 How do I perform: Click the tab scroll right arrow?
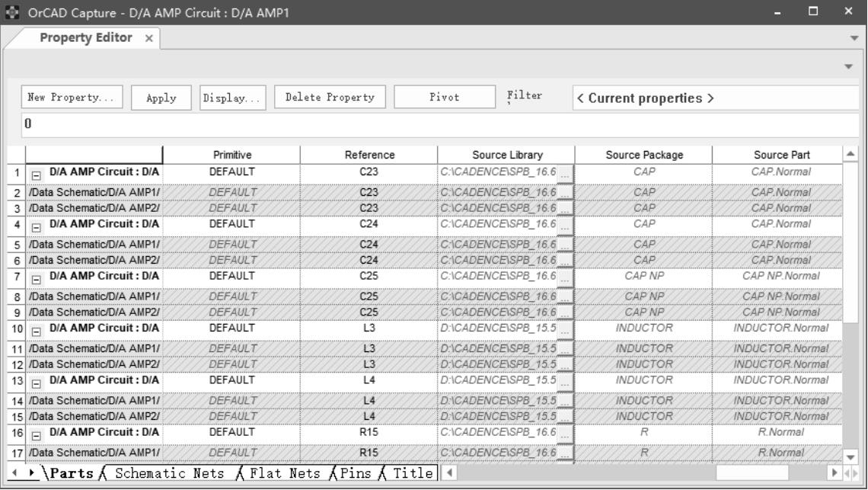pos(31,472)
